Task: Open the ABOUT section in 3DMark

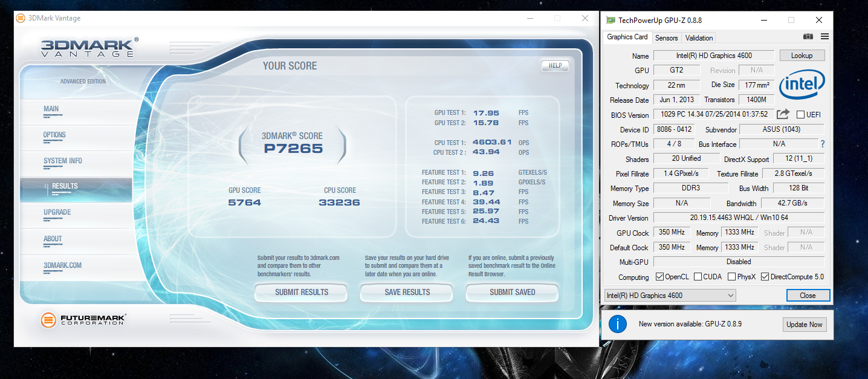Action: pos(76,241)
